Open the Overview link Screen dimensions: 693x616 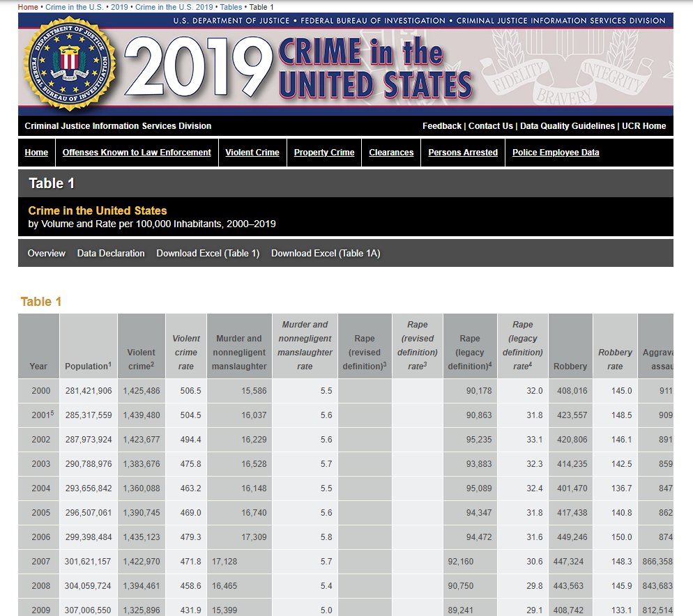[x=47, y=253]
